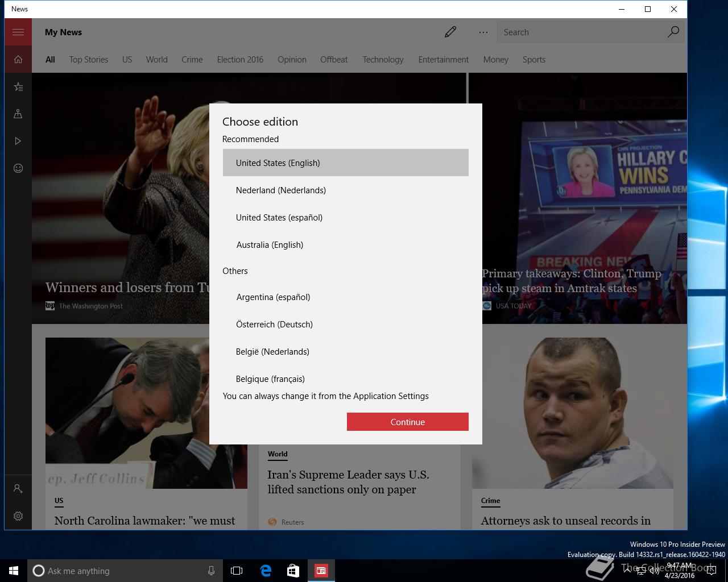Open the Offbeat tab
728x582 pixels.
click(x=334, y=59)
